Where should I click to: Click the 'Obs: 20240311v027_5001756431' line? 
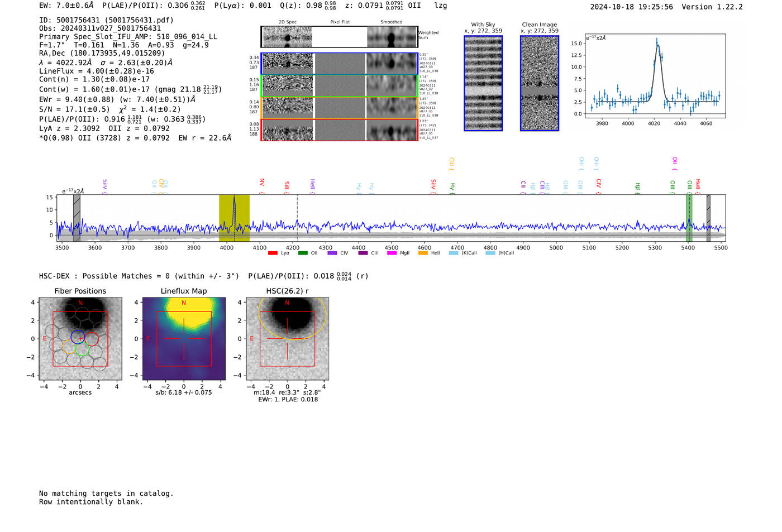[100, 28]
